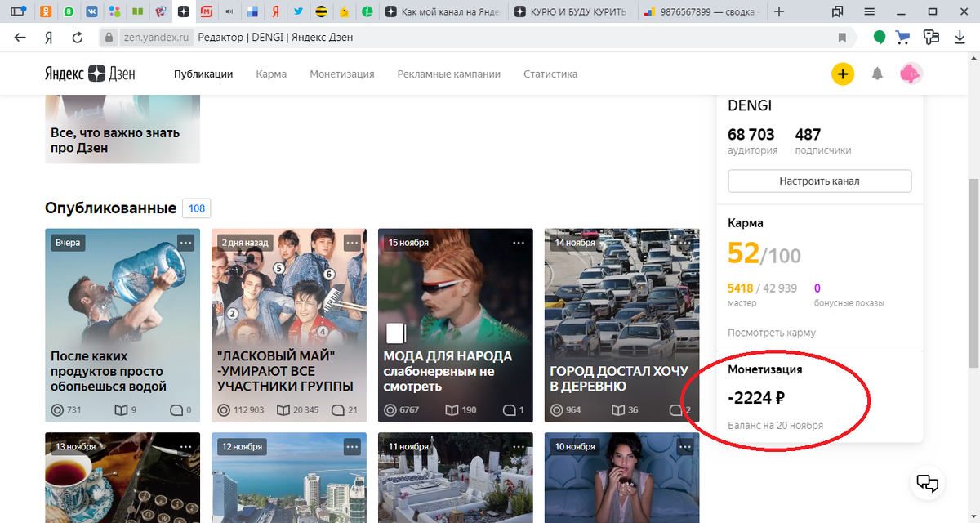Click yellow plus create publication button
This screenshot has width=980, height=523.
coord(843,74)
